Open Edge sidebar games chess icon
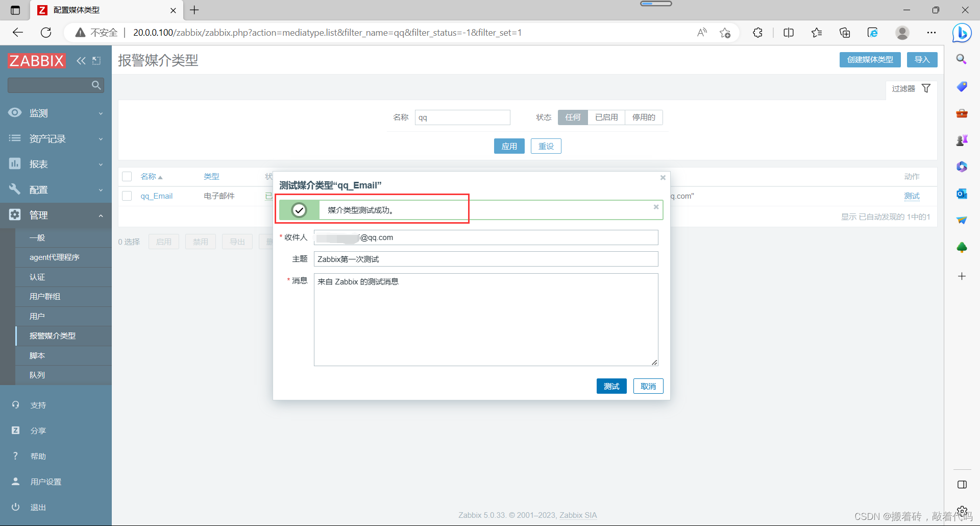Viewport: 980px width, 526px height. pos(962,140)
